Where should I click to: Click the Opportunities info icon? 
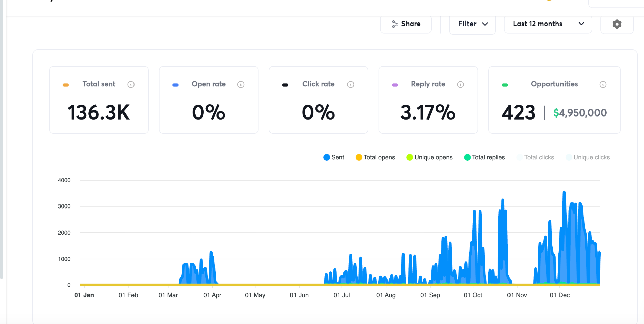coord(603,84)
